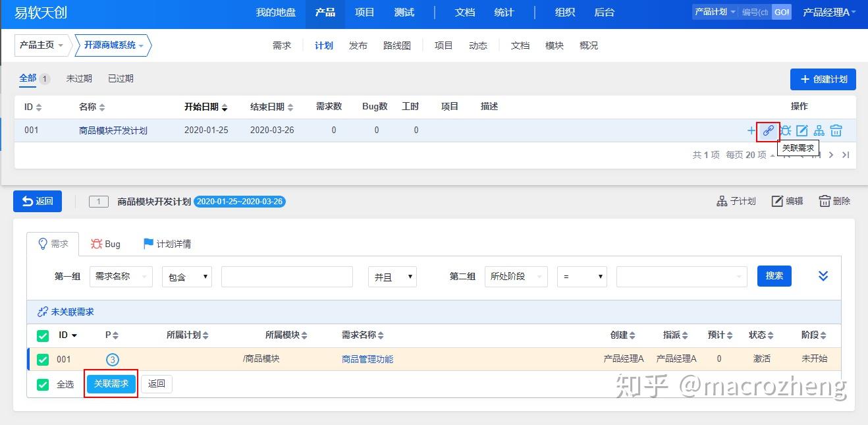Open 发布 in product sub-navigation
The width and height of the screenshot is (868, 425).
click(358, 45)
